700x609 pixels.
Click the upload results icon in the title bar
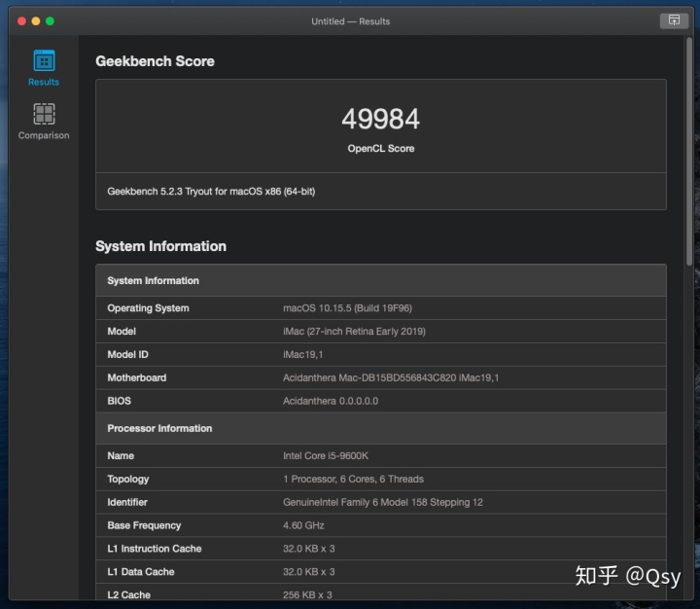tap(674, 20)
